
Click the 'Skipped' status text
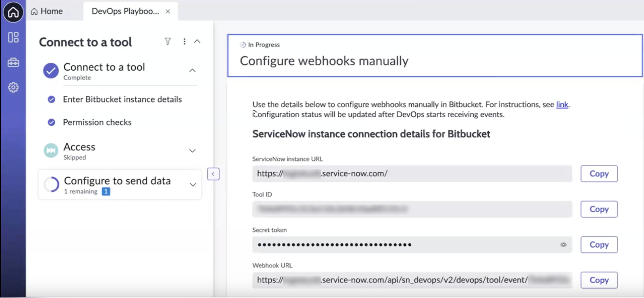(75, 157)
